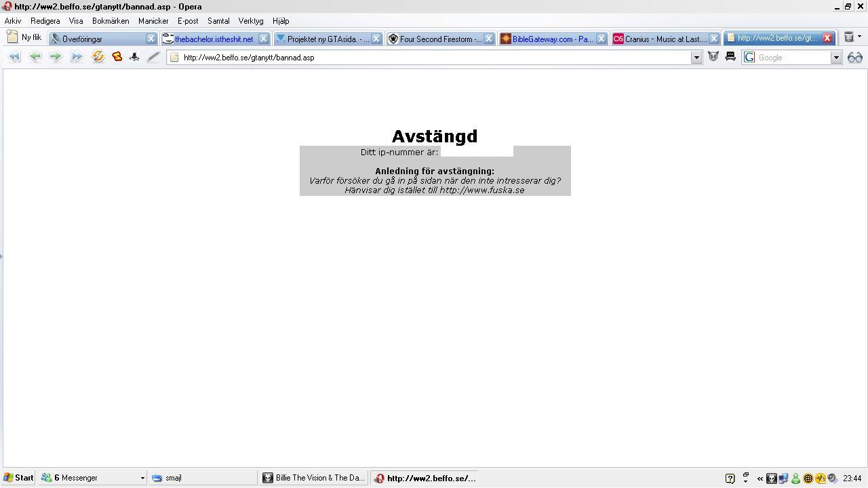Close the thebachelor.istheshit.net tab

coord(264,39)
